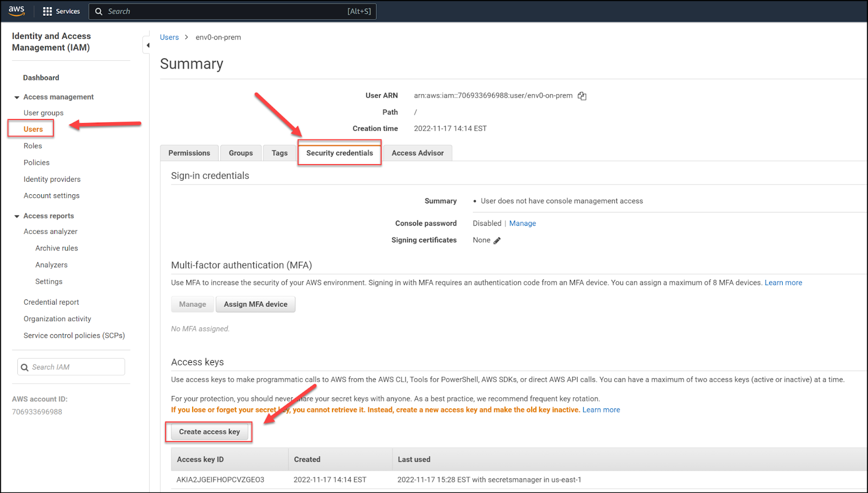
Task: Click the env0-on-prem breadcrumb text
Action: tap(218, 37)
